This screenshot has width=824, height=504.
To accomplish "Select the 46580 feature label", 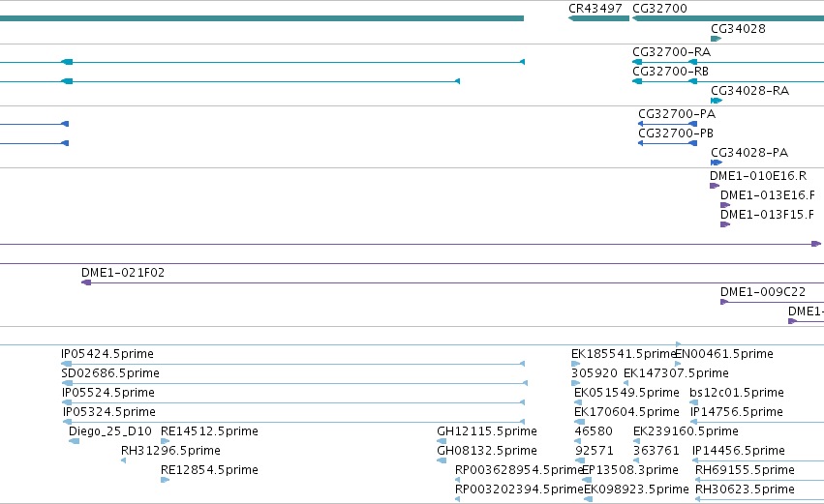I will click(x=594, y=432).
